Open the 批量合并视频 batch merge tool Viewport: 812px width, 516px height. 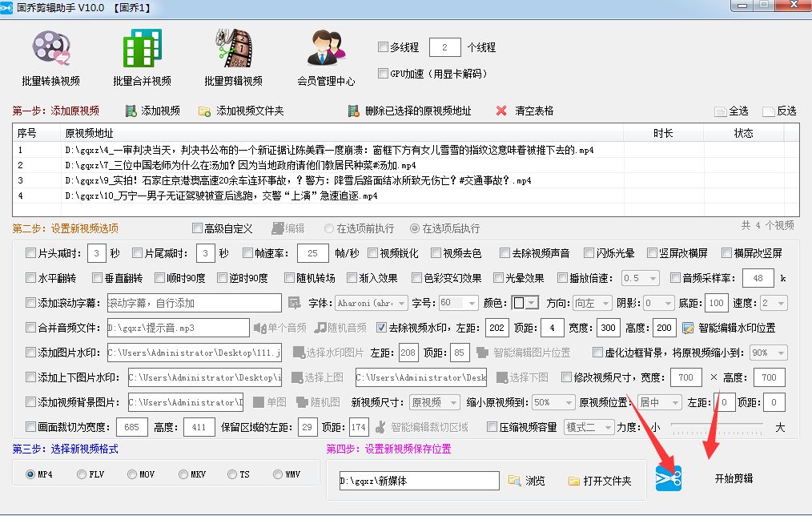pos(141,56)
